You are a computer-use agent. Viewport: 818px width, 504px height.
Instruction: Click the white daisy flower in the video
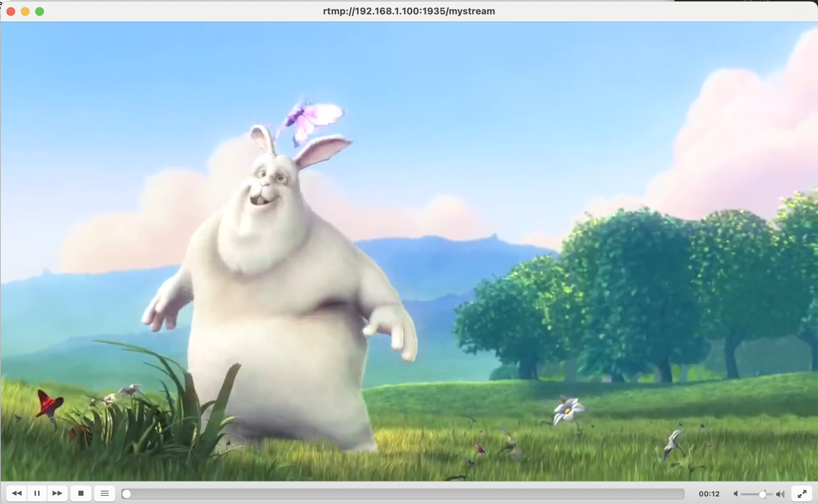pyautogui.click(x=568, y=411)
